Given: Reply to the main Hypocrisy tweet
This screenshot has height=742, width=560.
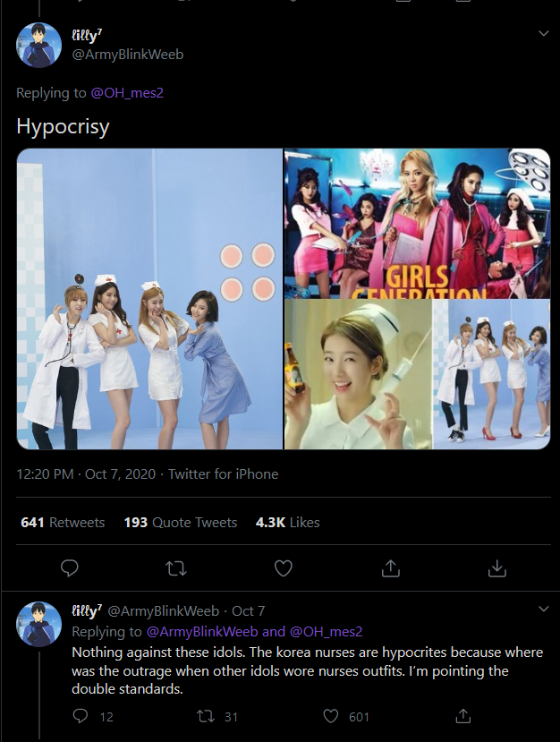Looking at the screenshot, I should [x=70, y=567].
